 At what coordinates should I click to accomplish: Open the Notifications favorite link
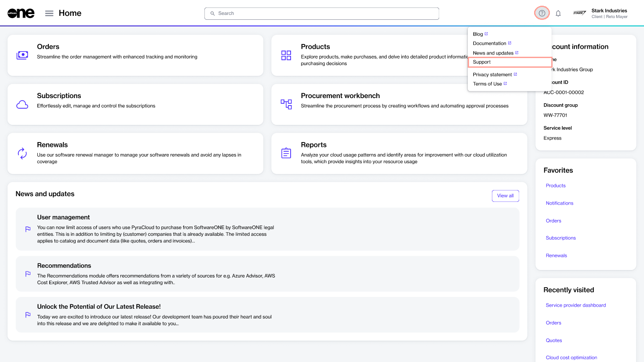560,203
